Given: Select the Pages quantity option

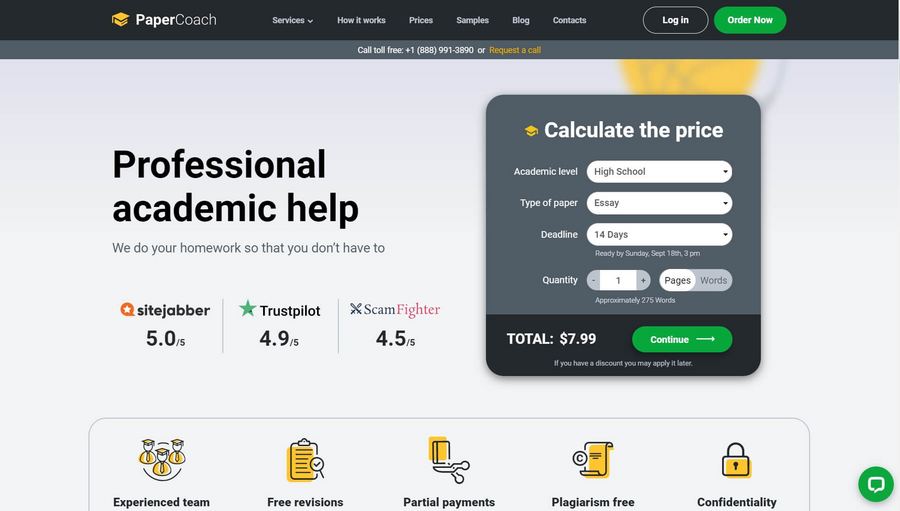Looking at the screenshot, I should pyautogui.click(x=677, y=280).
